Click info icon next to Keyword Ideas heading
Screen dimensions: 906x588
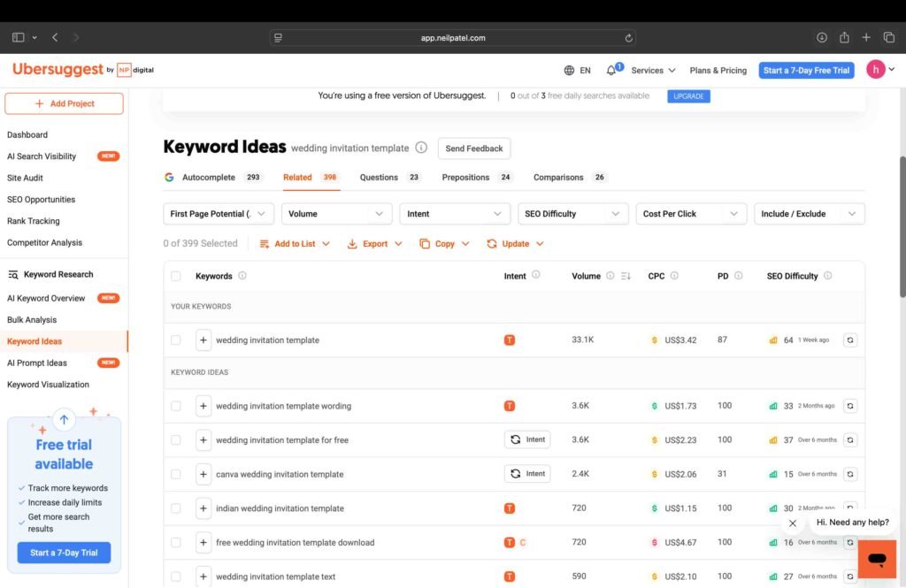(421, 148)
